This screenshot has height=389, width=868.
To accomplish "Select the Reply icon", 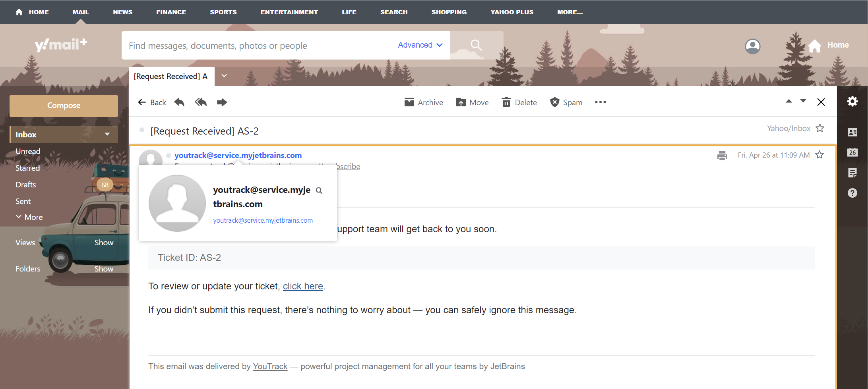I will tap(179, 102).
